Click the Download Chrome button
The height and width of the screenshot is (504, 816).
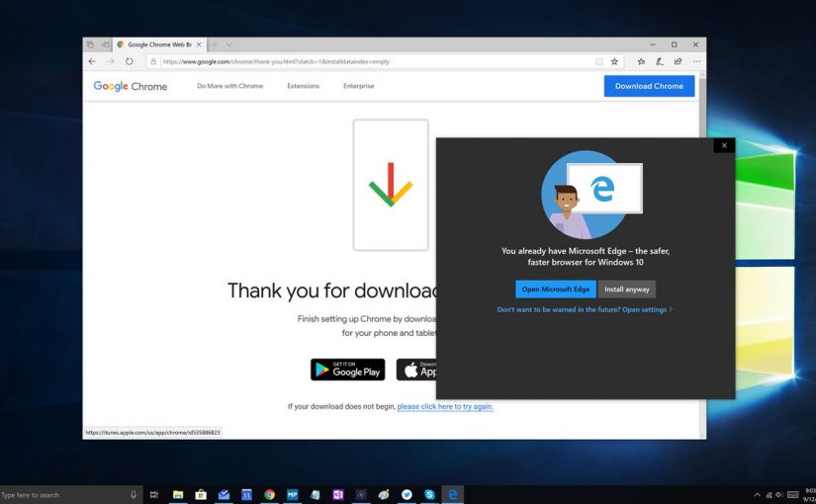point(649,86)
